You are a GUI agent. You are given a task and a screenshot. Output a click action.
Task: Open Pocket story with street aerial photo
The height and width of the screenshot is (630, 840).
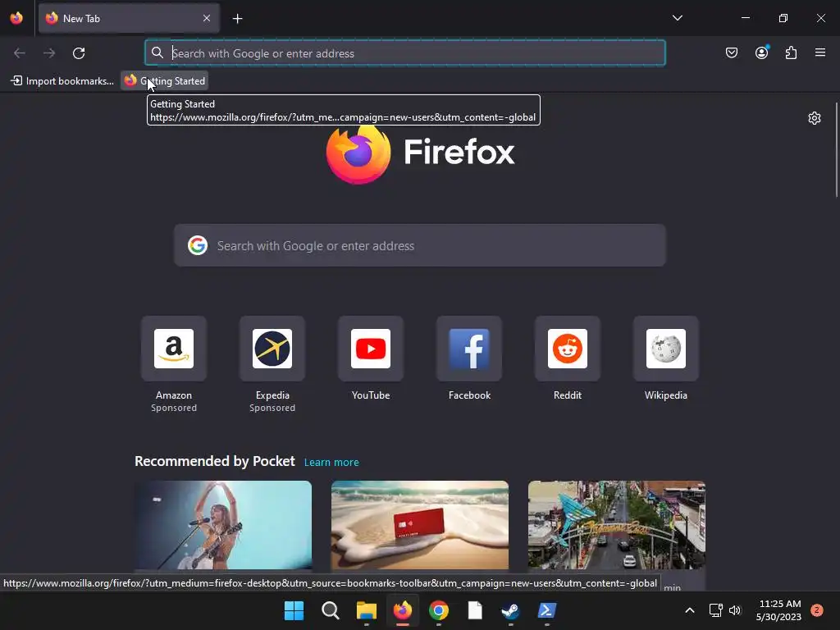pyautogui.click(x=617, y=525)
